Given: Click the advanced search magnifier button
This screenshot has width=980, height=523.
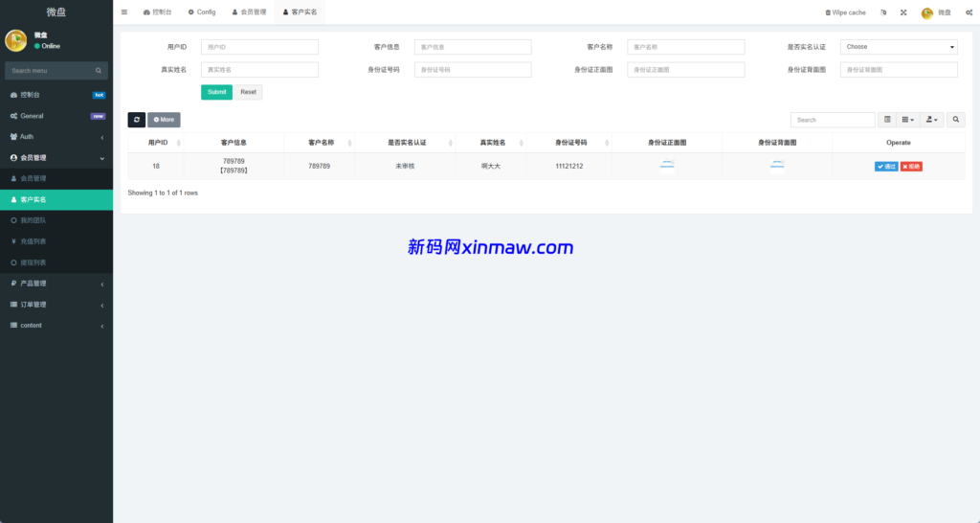Looking at the screenshot, I should tap(956, 120).
